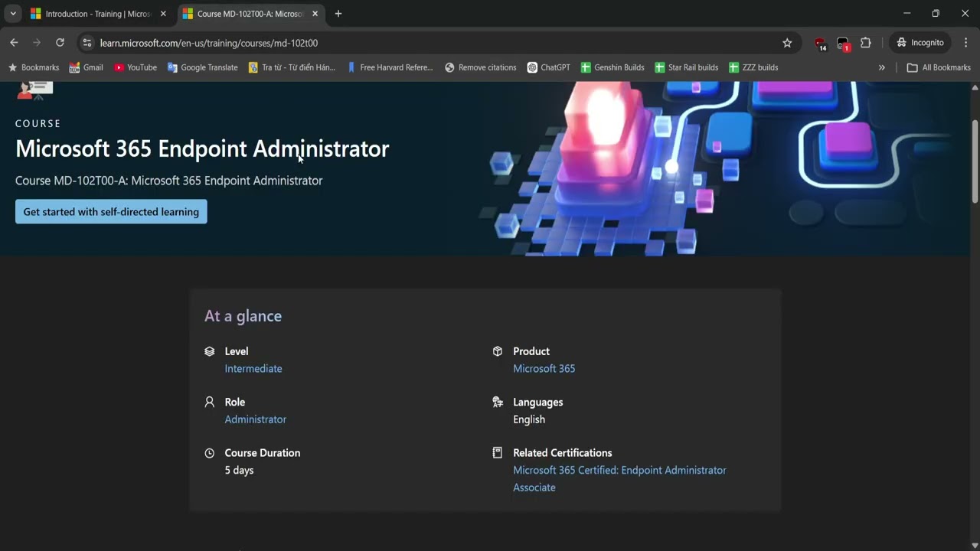Click the Level stack icon

click(210, 351)
